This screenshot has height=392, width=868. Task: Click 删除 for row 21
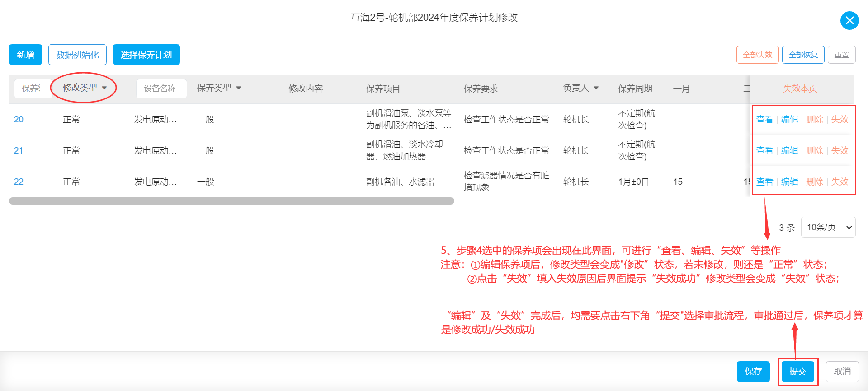(x=815, y=150)
